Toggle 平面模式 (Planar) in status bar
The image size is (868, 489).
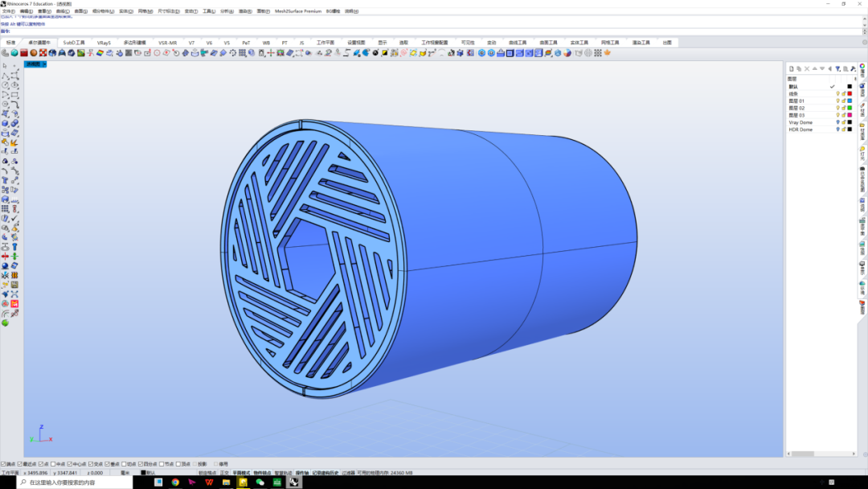pos(241,473)
